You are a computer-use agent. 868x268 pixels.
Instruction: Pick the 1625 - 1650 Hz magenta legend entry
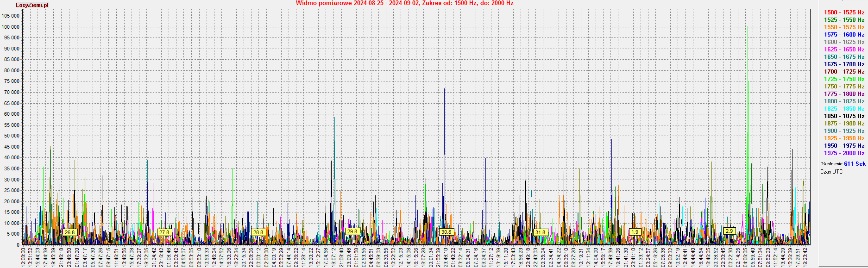pos(844,50)
